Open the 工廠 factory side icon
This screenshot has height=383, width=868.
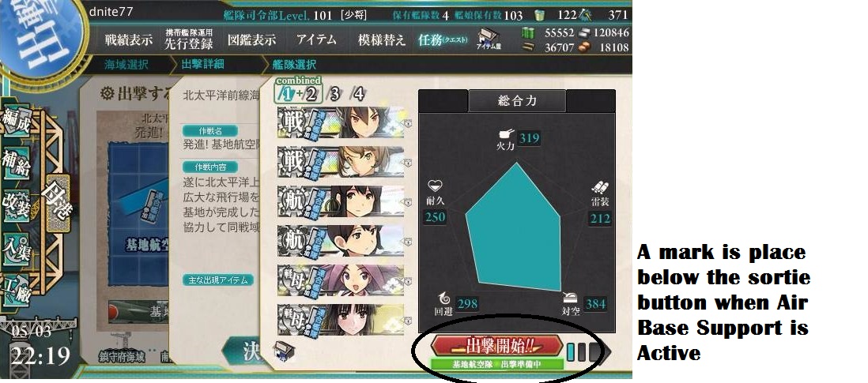click(x=16, y=293)
